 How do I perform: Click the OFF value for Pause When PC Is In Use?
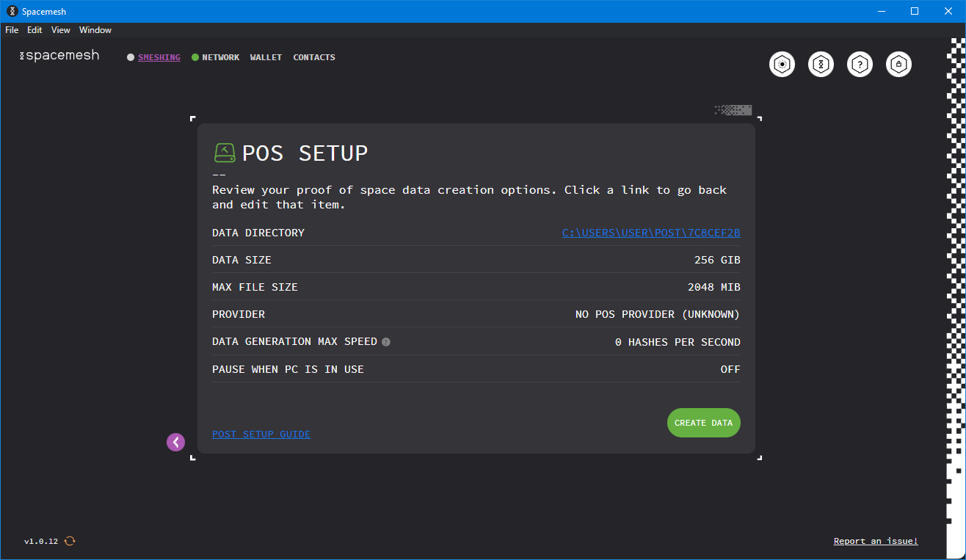point(730,369)
